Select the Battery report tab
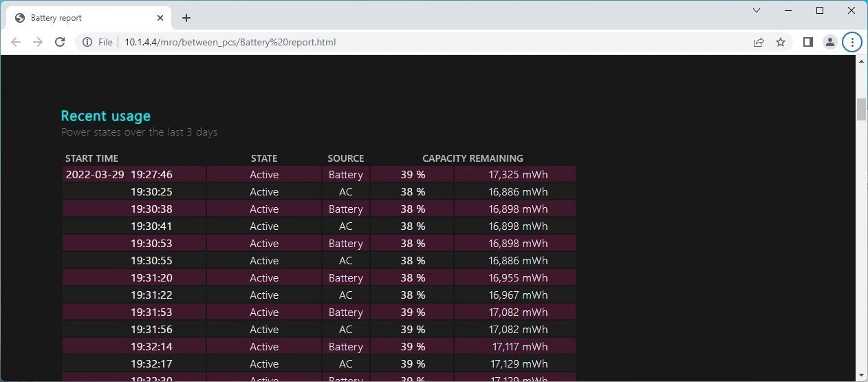This screenshot has width=868, height=382. (83, 18)
